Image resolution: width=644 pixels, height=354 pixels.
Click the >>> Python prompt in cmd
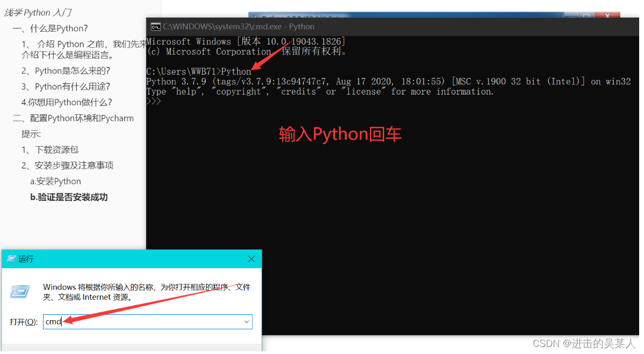154,102
